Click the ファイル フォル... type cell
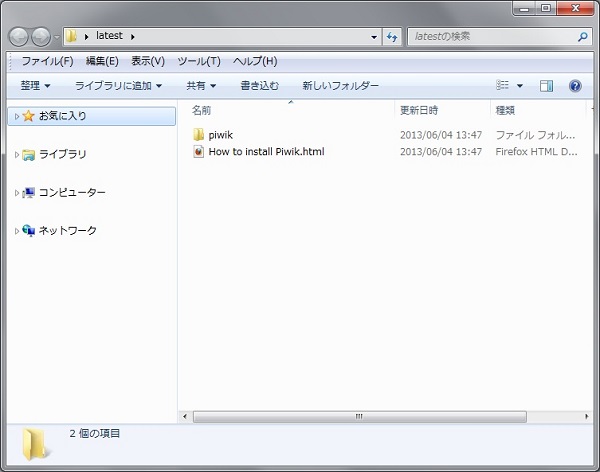 click(535, 135)
